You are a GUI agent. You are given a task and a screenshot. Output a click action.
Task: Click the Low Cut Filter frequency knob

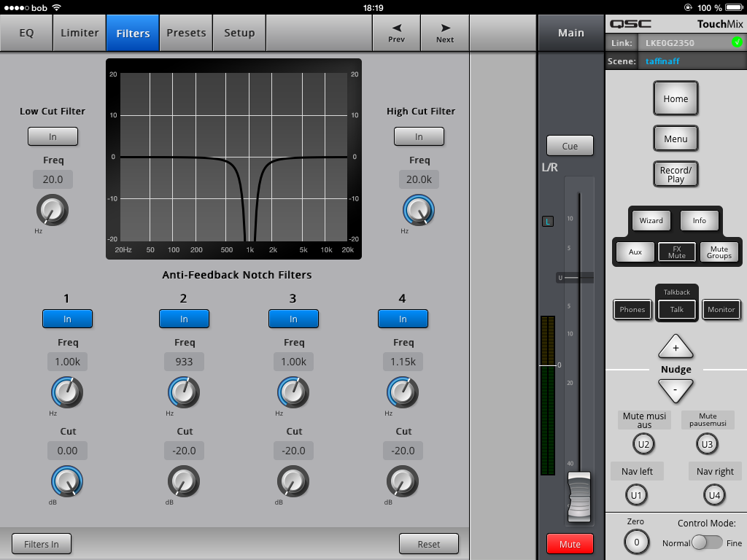click(x=53, y=210)
